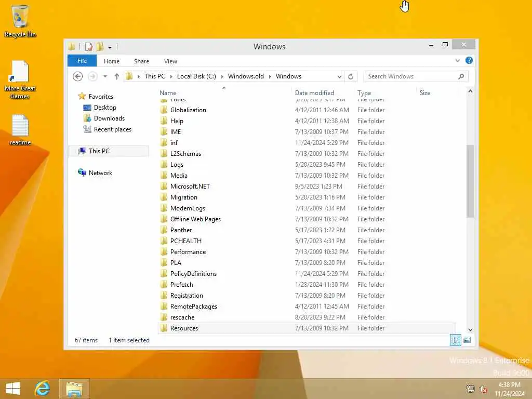The image size is (532, 399).
Task: Select the Logs folder icon
Action: (x=164, y=164)
